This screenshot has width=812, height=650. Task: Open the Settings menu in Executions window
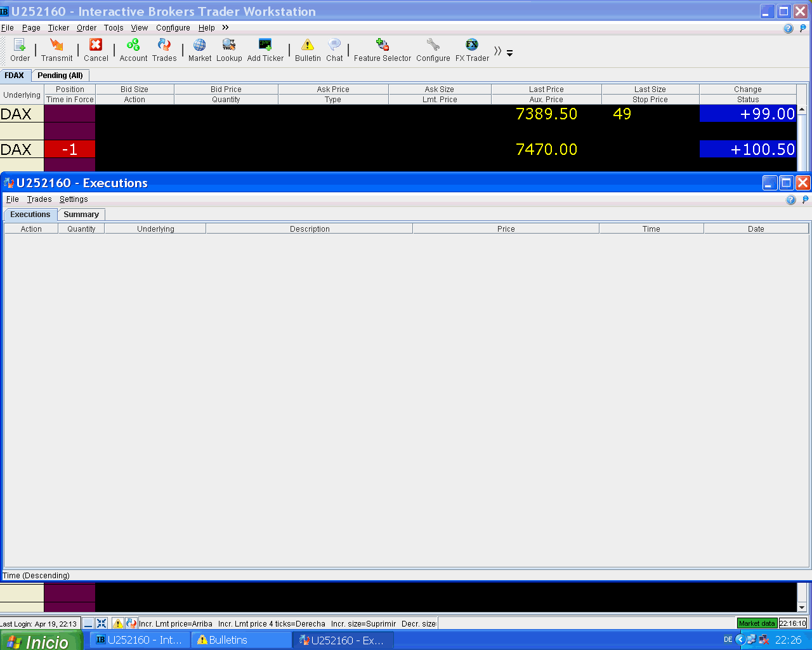74,199
